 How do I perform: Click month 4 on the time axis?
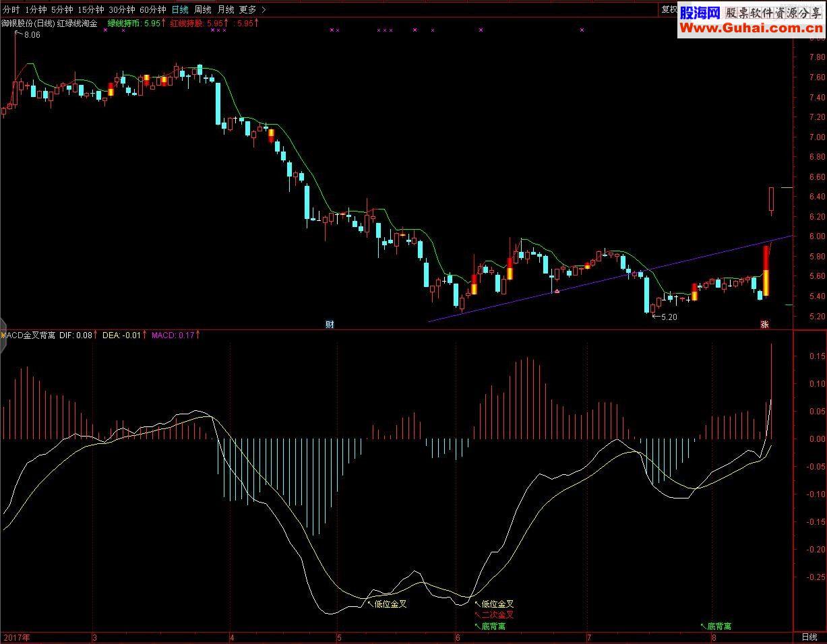coord(232,637)
